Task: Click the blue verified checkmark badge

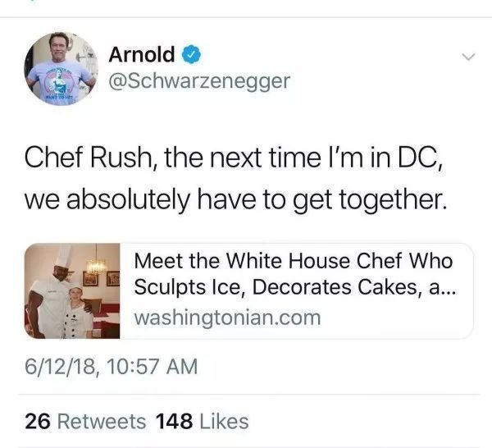Action: 191,55
